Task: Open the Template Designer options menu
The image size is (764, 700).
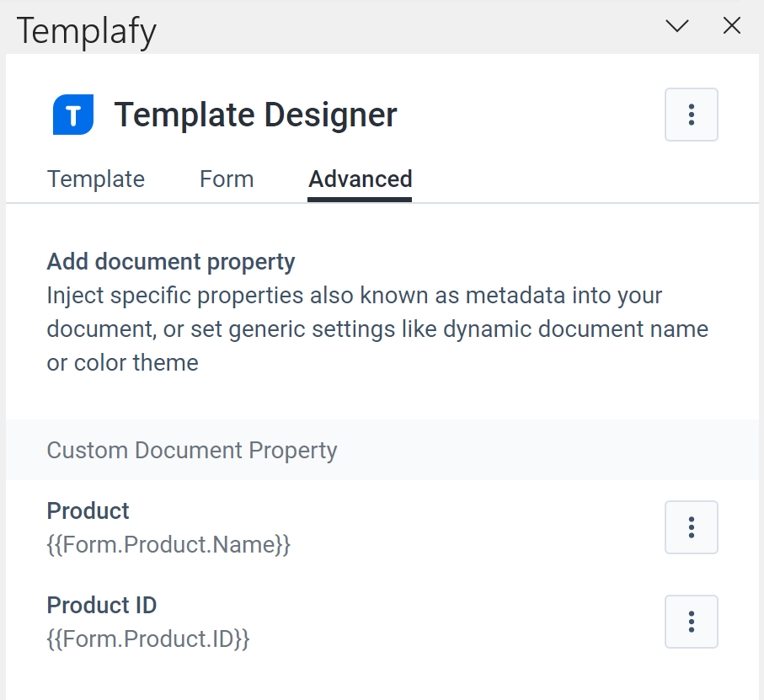Action: tap(691, 115)
